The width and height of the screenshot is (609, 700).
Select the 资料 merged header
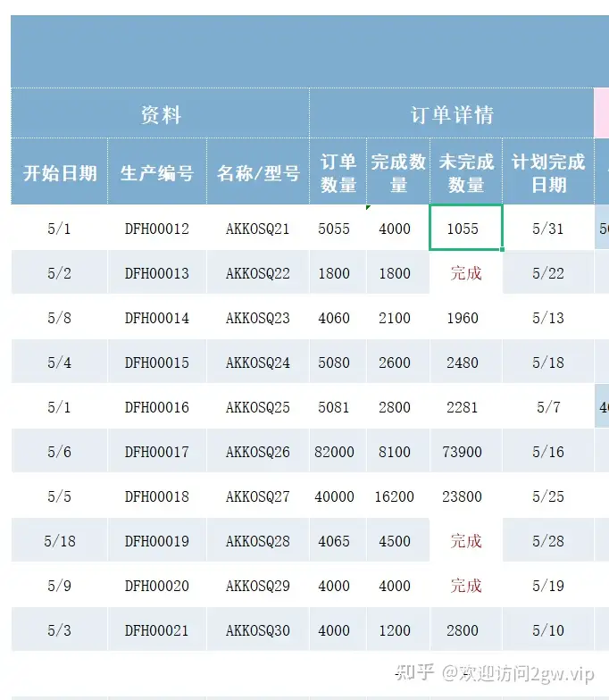pyautogui.click(x=161, y=113)
